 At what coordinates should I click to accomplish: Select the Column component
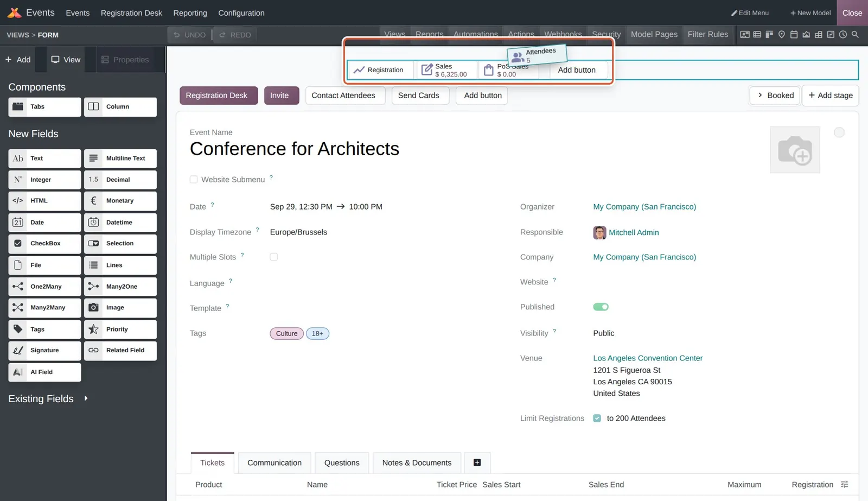120,107
